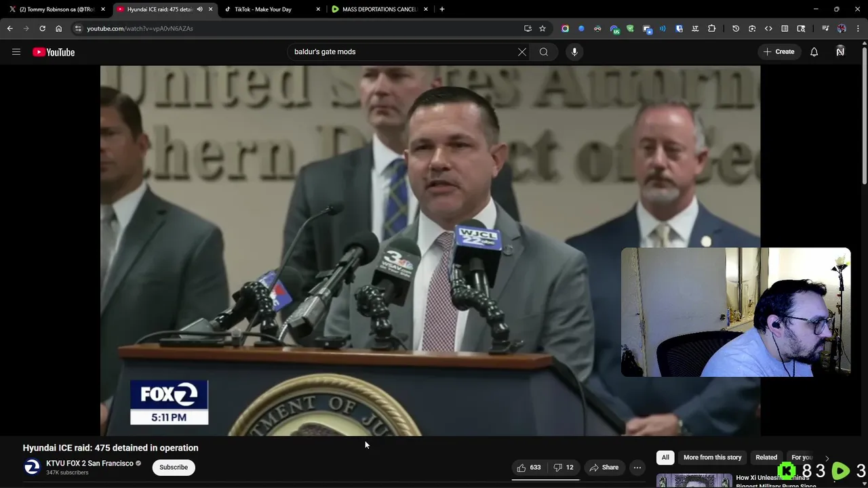Open more actions three-dot menu
Viewport: 868px width, 488px height.
pos(637,467)
